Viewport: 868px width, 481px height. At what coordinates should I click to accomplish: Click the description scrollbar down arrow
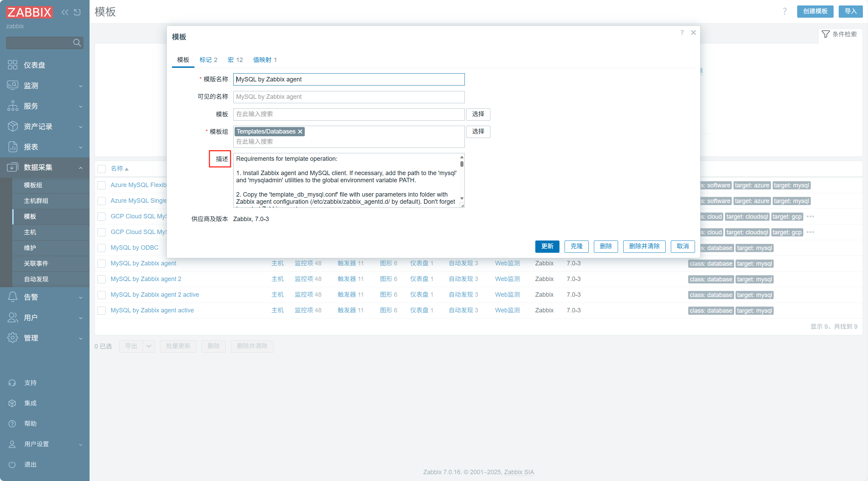(462, 198)
